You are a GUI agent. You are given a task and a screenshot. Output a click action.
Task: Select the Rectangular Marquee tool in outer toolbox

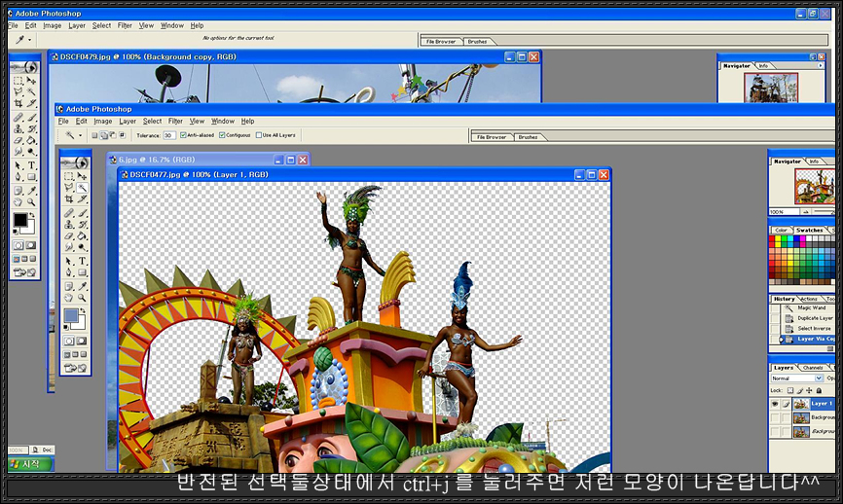(x=18, y=80)
